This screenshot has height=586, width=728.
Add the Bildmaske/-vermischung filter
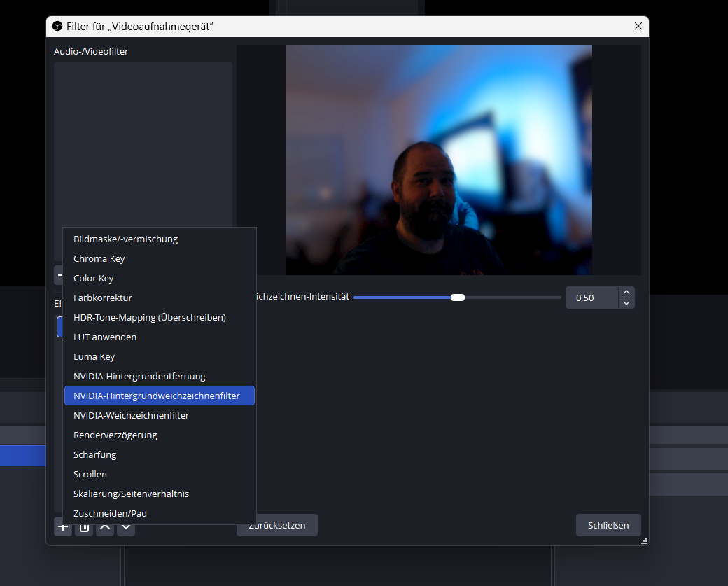click(126, 239)
